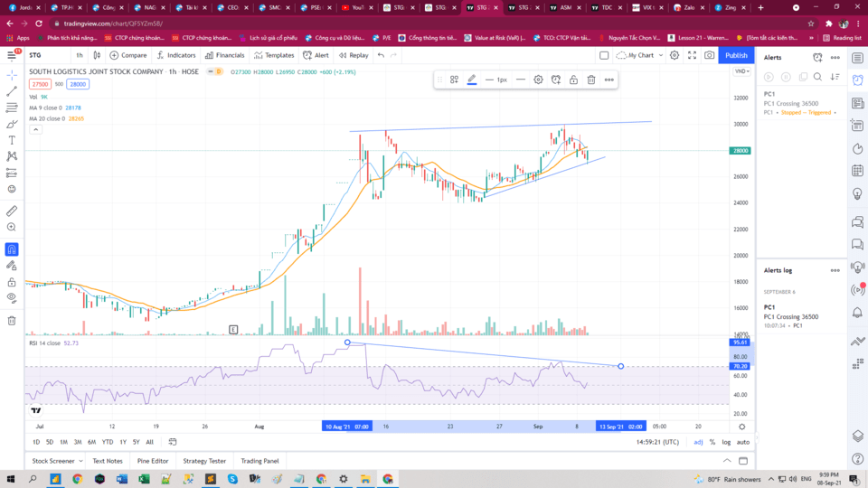Open more options in the Alerts panel
The width and height of the screenshot is (868, 488).
[835, 58]
